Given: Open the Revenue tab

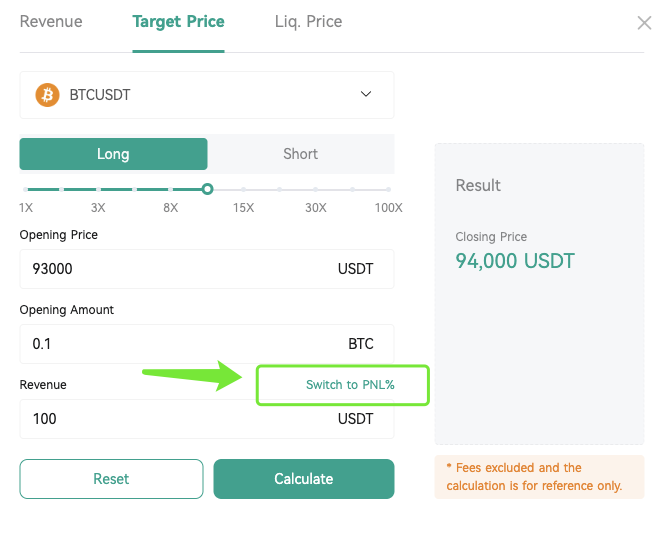Looking at the screenshot, I should point(51,22).
